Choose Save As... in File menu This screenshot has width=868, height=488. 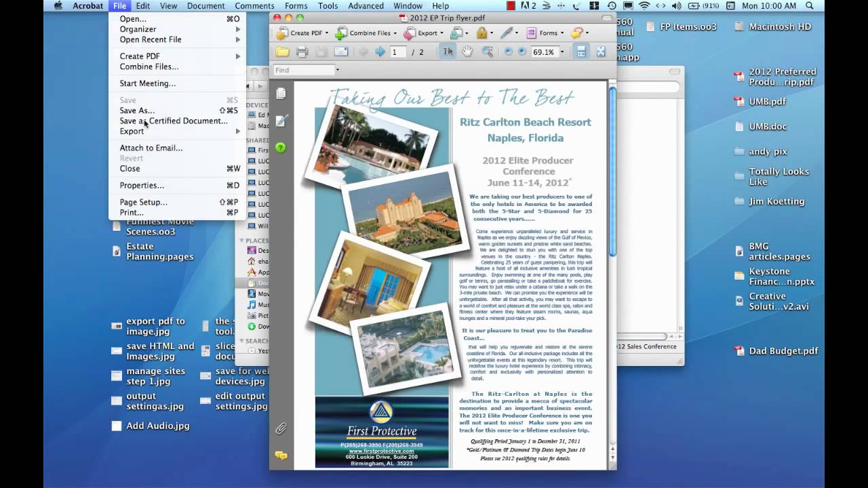[x=176, y=110]
